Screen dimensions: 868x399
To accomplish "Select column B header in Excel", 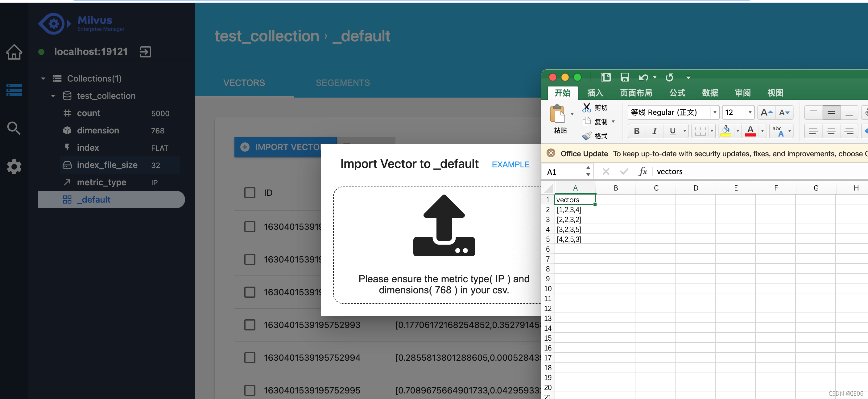I will click(615, 188).
